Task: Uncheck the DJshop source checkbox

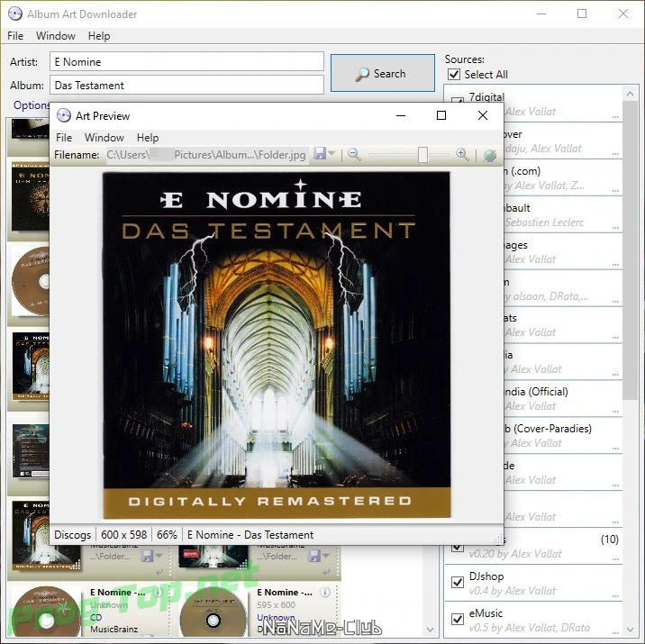Action: tap(458, 582)
